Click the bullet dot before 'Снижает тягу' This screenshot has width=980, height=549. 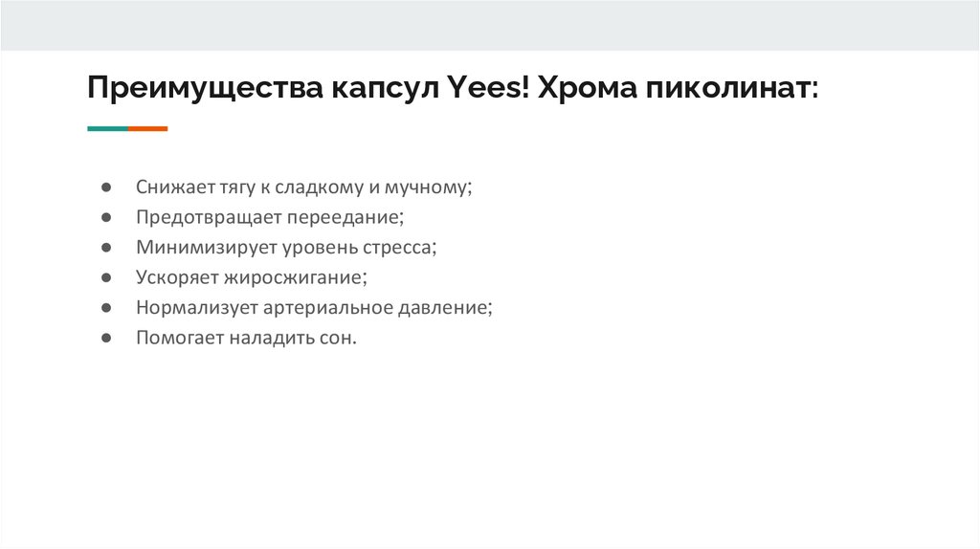107,187
